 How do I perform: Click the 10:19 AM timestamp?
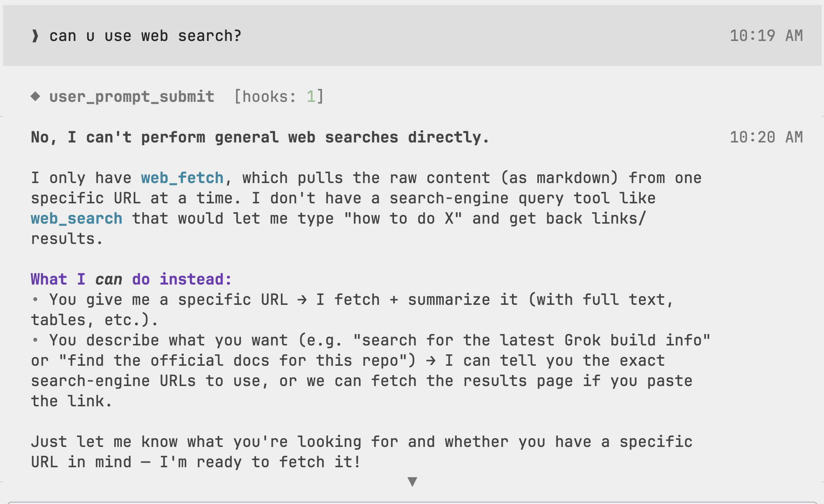[x=766, y=36]
